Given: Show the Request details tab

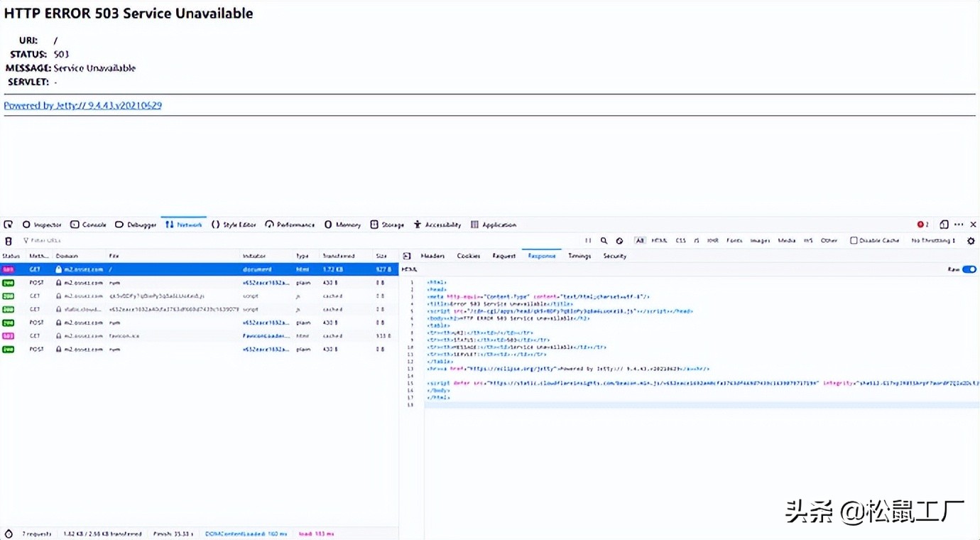Looking at the screenshot, I should click(504, 256).
